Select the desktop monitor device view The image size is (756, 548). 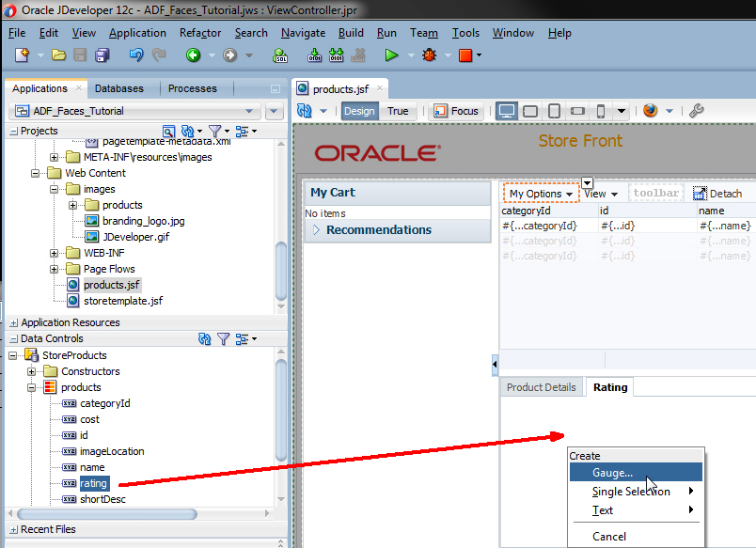coord(507,111)
